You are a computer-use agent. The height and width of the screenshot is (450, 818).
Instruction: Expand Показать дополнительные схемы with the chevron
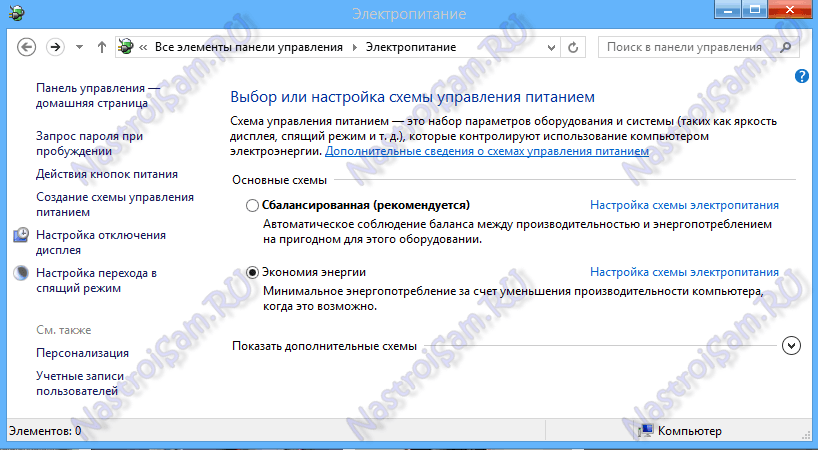coord(792,345)
